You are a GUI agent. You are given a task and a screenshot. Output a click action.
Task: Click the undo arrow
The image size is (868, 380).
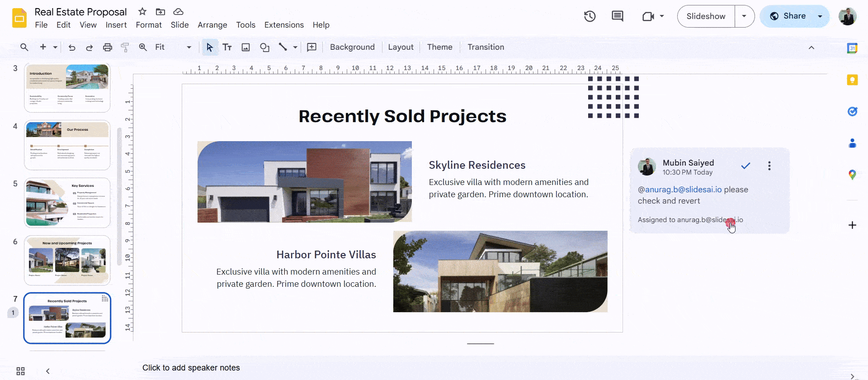[72, 47]
